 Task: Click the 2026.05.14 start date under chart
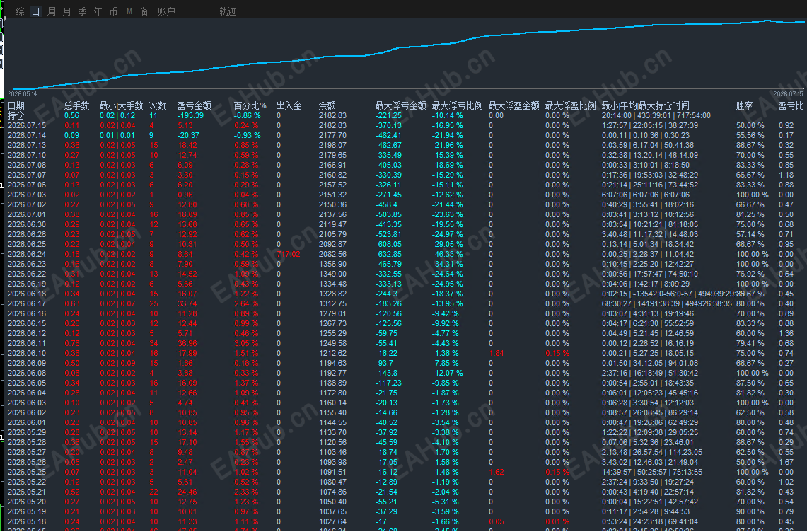(x=23, y=93)
